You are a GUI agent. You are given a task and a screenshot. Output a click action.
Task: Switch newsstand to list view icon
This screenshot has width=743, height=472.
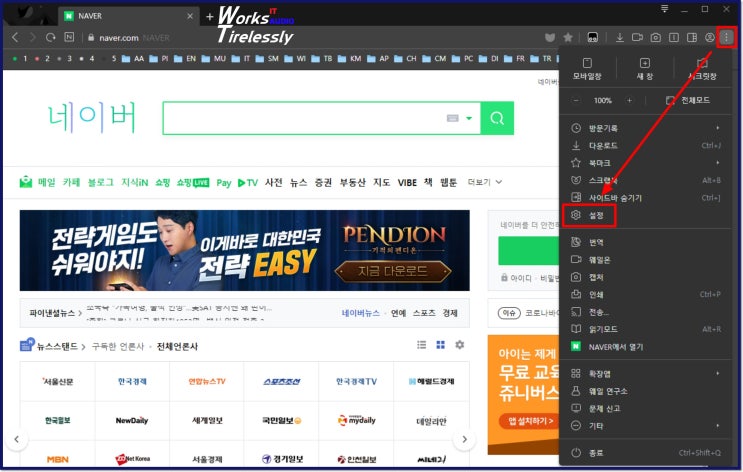coord(421,345)
